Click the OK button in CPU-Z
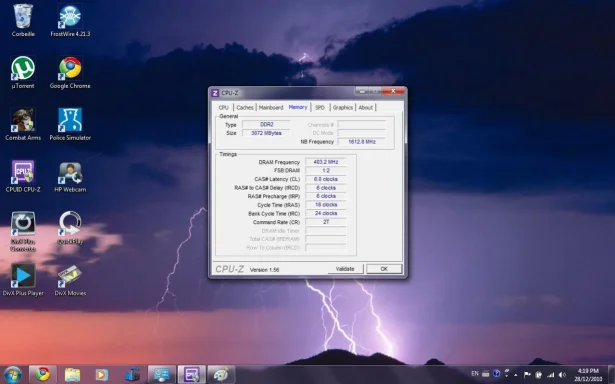615x384 pixels. [x=384, y=269]
